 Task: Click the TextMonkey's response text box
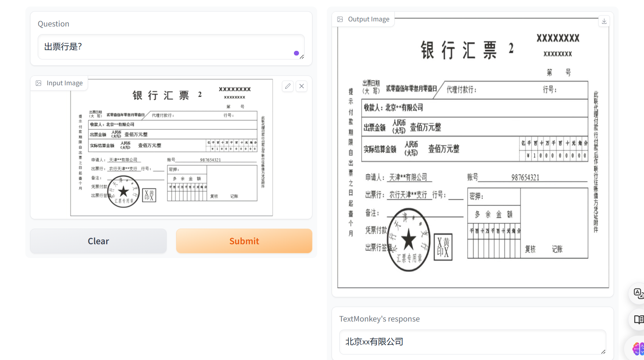[471, 341]
